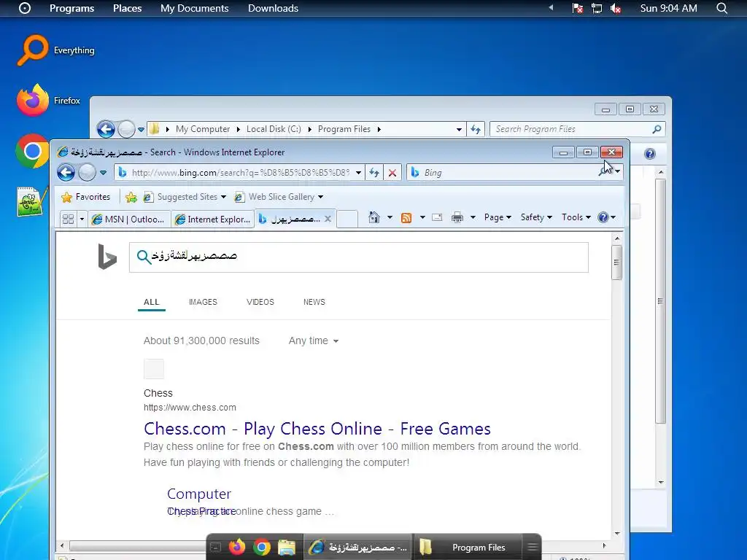This screenshot has width=747, height=560.
Task: Print the page with the printer icon
Action: click(457, 217)
